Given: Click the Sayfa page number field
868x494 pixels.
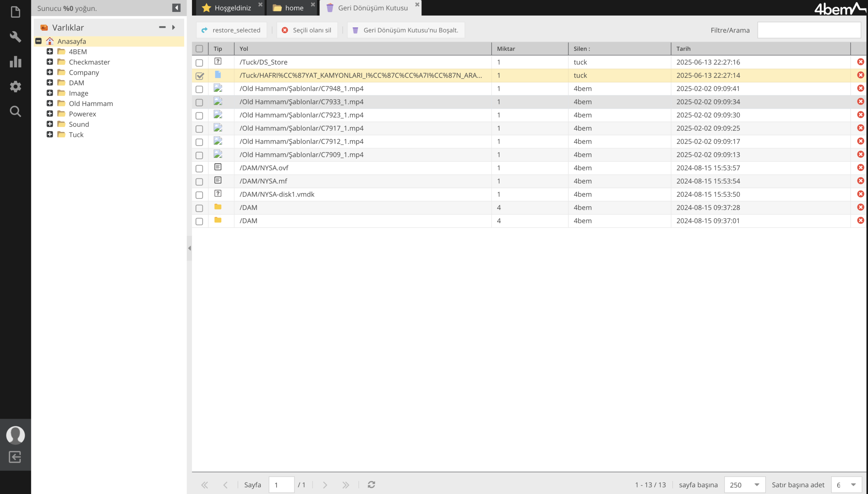Looking at the screenshot, I should [x=281, y=485].
